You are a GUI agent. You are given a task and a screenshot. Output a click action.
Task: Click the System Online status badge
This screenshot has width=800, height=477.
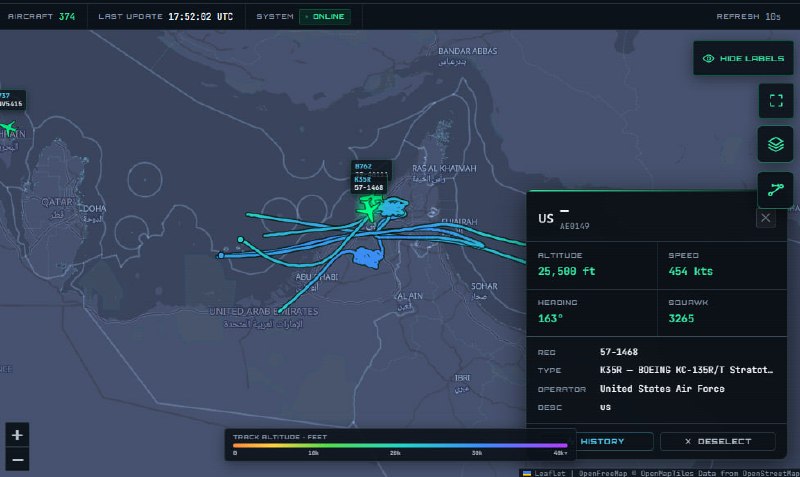(x=325, y=16)
